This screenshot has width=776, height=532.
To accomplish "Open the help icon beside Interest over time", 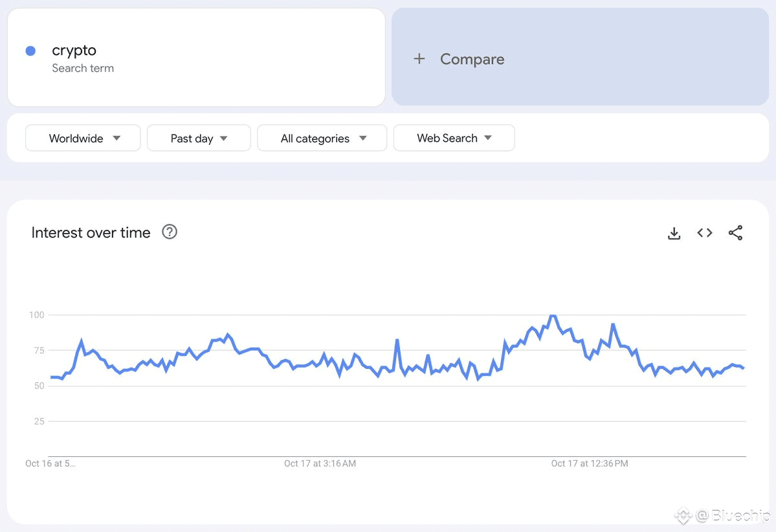I will pos(170,232).
